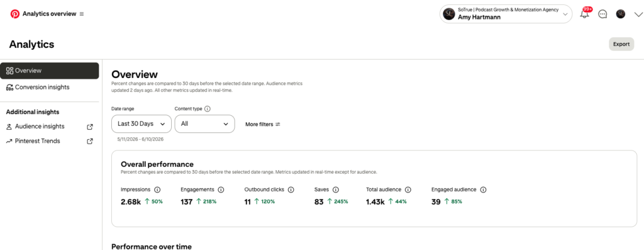Click the 245% saves change

338,202
